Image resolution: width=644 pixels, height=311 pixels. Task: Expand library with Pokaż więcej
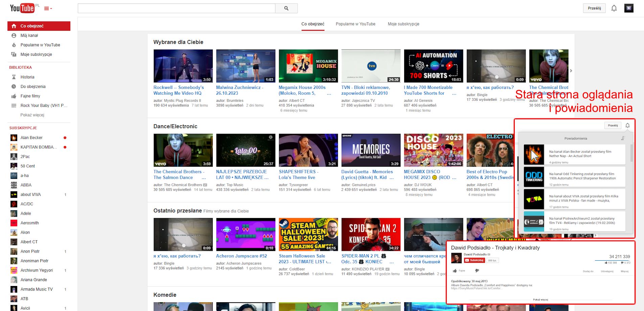pyautogui.click(x=32, y=115)
